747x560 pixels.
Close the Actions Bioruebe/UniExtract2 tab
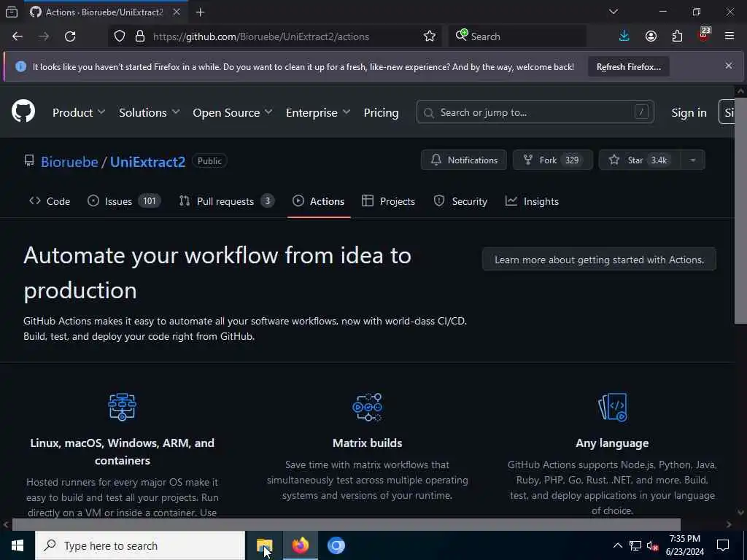pyautogui.click(x=177, y=12)
